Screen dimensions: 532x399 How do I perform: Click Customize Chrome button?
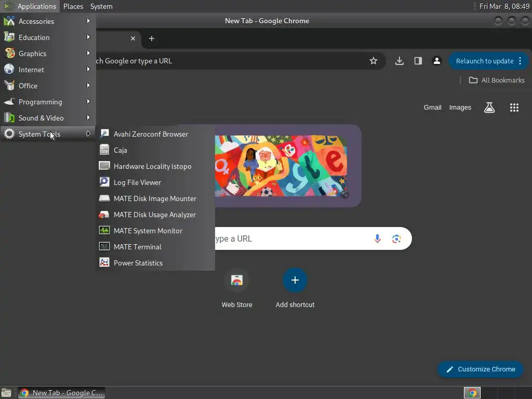[481, 369]
